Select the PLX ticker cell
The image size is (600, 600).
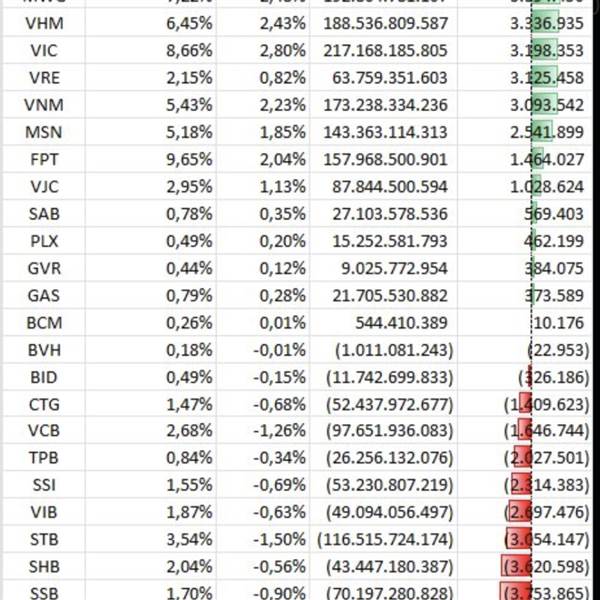43,240
